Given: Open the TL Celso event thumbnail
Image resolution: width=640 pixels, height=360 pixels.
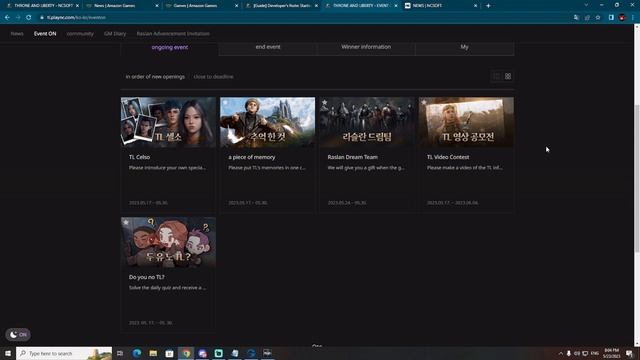Looking at the screenshot, I should point(168,122).
